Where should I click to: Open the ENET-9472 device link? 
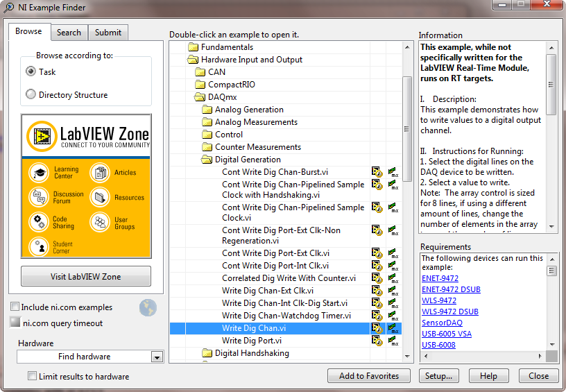(440, 278)
